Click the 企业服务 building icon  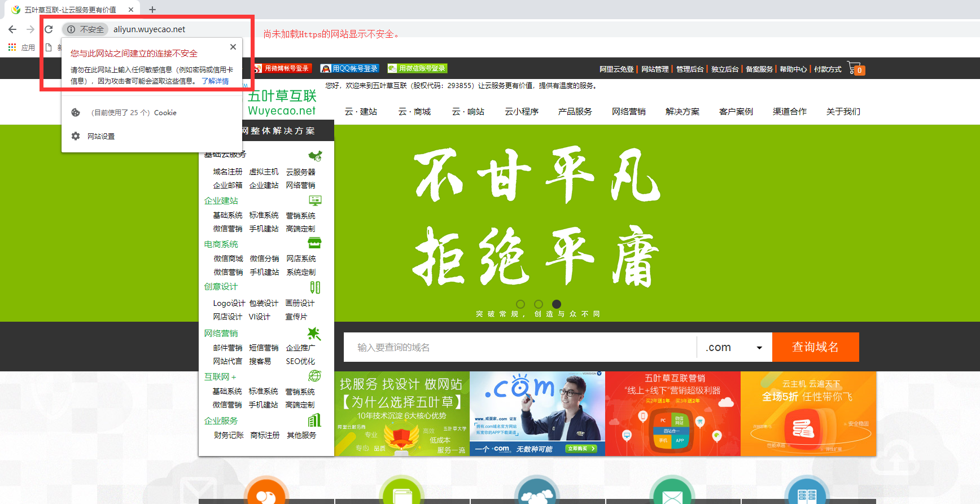[314, 420]
